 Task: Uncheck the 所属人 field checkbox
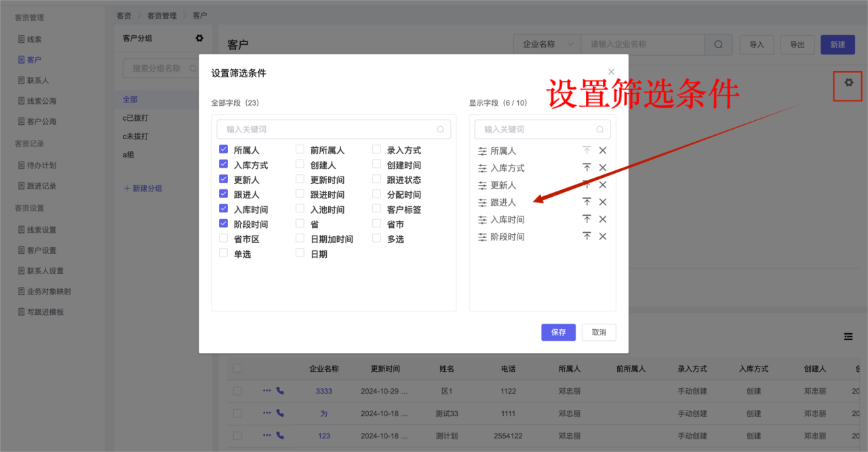223,149
